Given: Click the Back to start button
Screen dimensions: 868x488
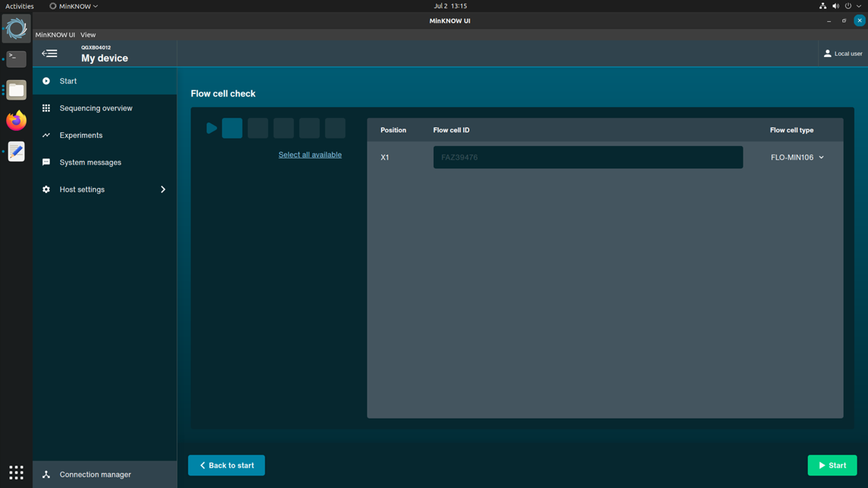Looking at the screenshot, I should click(x=226, y=465).
